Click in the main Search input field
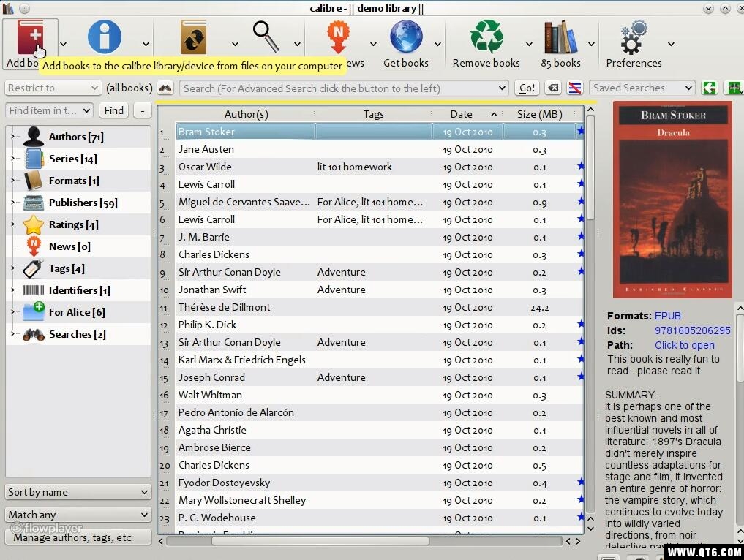This screenshot has width=744, height=560. [344, 88]
